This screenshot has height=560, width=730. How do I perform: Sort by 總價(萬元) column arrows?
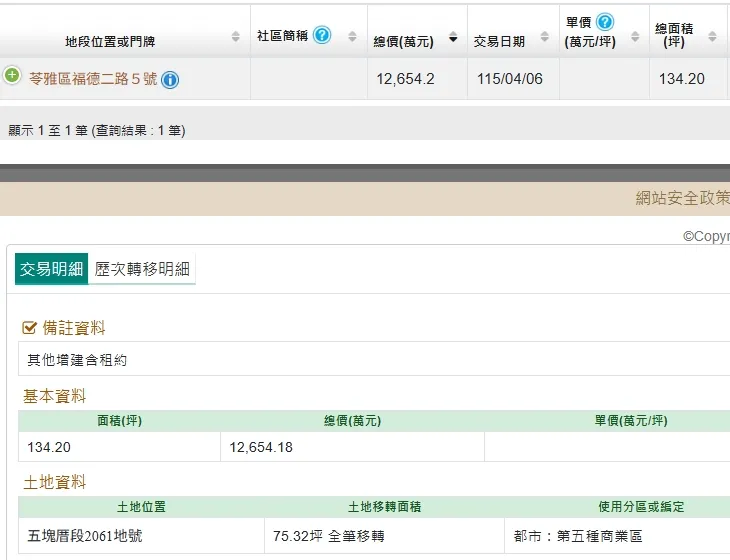coord(453,36)
